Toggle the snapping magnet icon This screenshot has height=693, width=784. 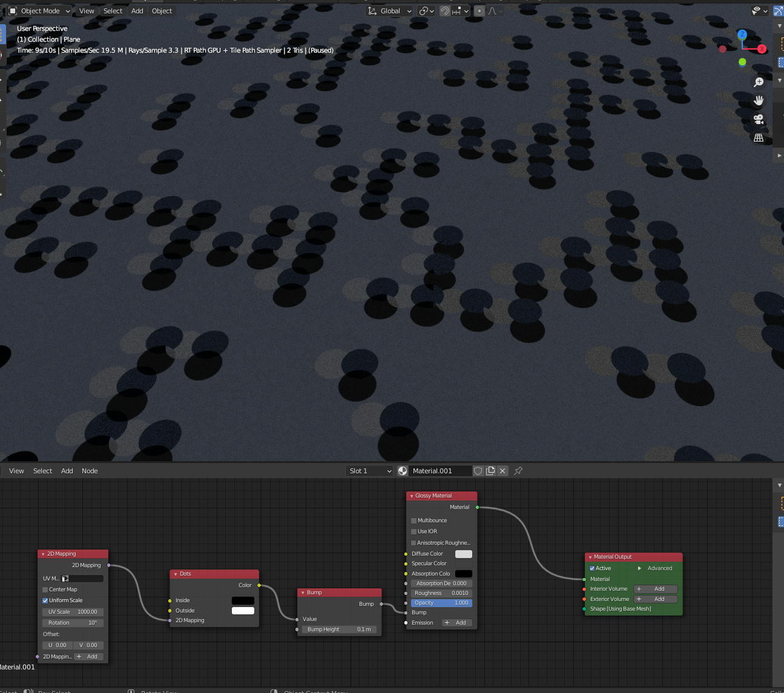point(445,11)
